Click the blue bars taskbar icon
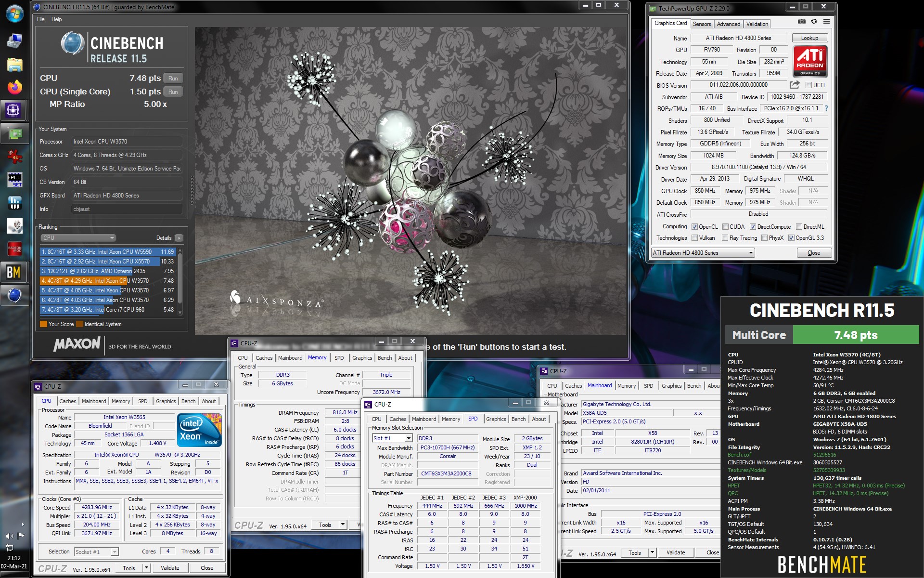This screenshot has height=578, width=924. pyautogui.click(x=14, y=203)
